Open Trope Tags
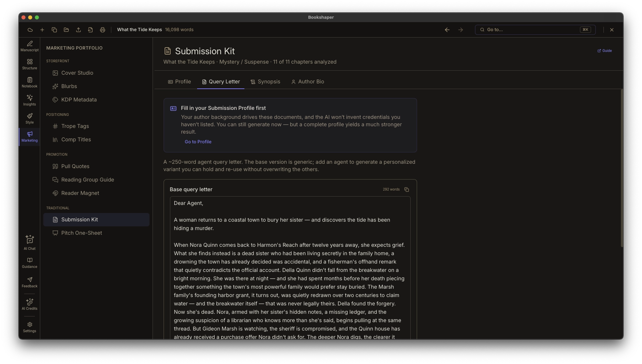This screenshot has width=642, height=364. [x=96, y=126]
